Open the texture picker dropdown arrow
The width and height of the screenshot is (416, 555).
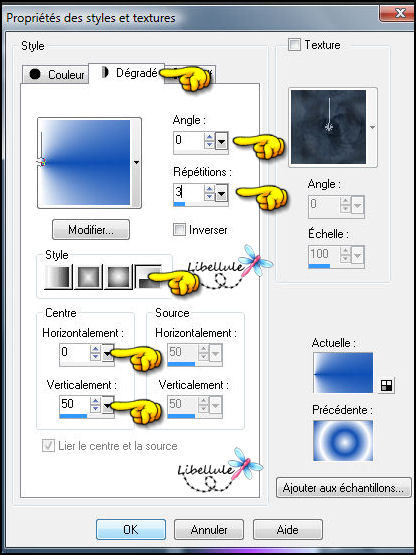coord(372,127)
